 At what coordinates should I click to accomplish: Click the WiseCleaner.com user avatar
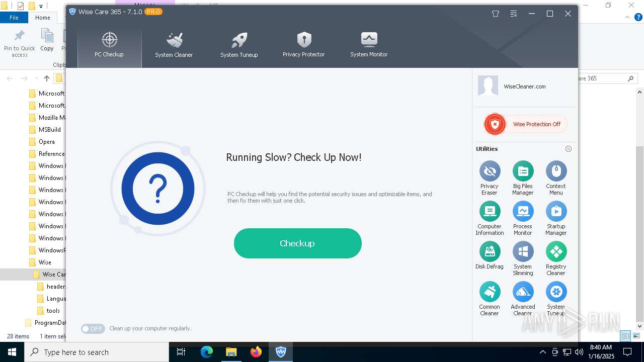(488, 86)
